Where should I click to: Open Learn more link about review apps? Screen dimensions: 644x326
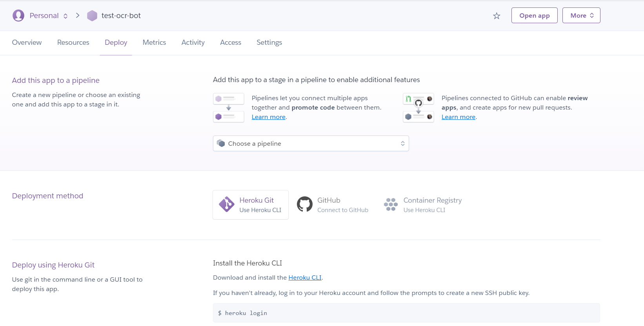coord(458,117)
